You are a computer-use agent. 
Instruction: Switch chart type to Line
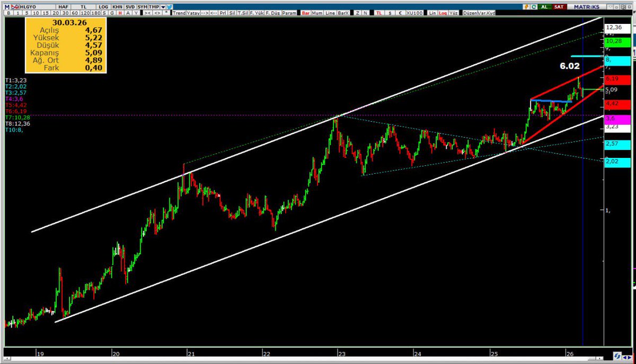[x=330, y=13]
